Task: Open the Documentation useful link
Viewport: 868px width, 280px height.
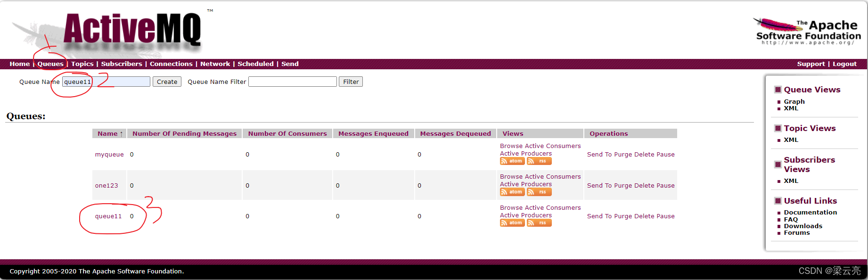Action: pos(811,212)
